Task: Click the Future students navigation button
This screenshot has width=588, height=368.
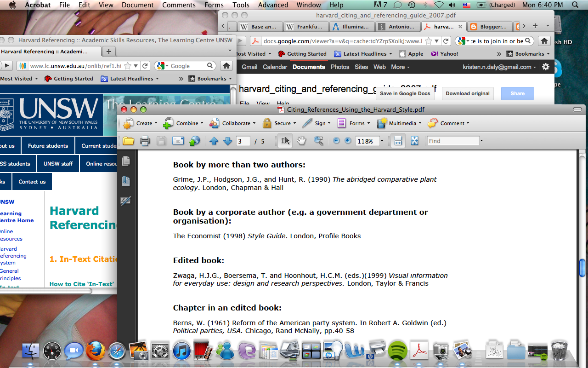Action: tap(48, 146)
